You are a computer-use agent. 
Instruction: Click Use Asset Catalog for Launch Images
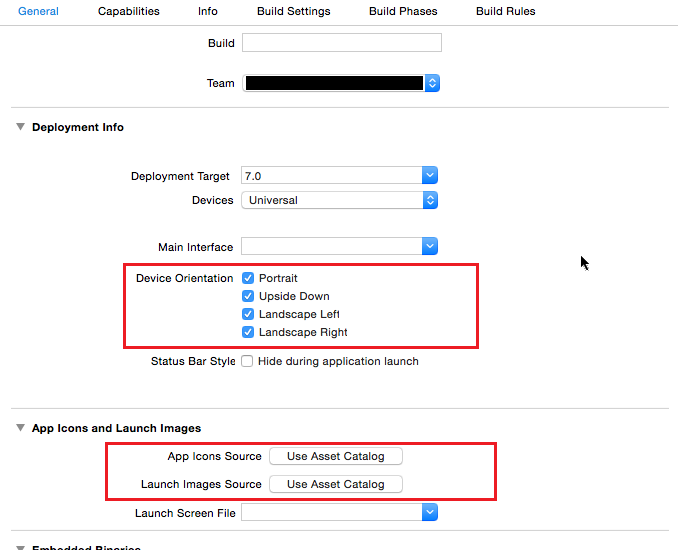tap(336, 484)
